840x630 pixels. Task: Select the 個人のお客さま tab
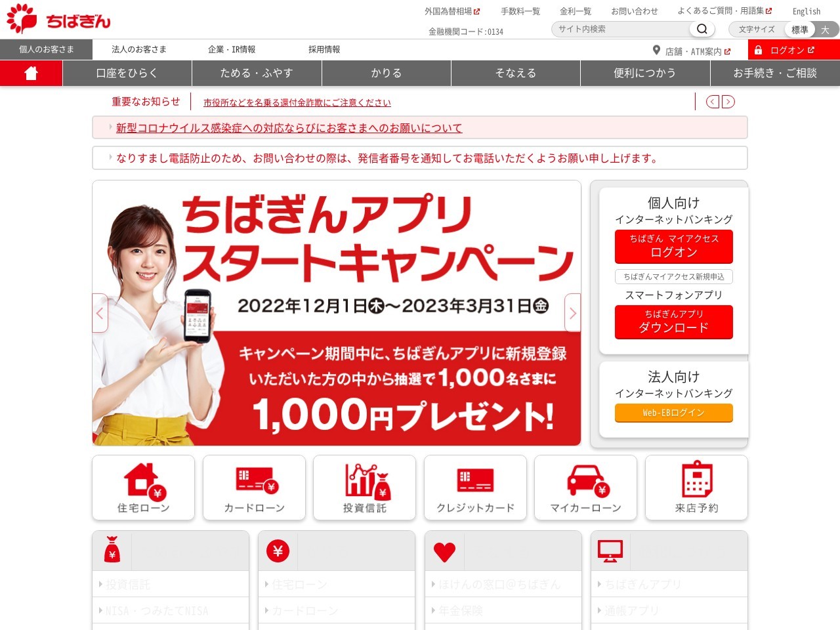[46, 50]
